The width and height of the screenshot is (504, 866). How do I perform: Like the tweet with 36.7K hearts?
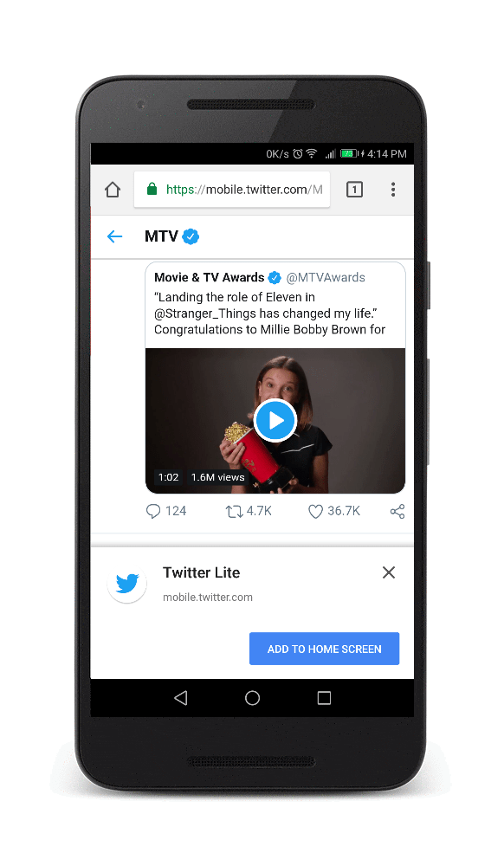pos(315,512)
